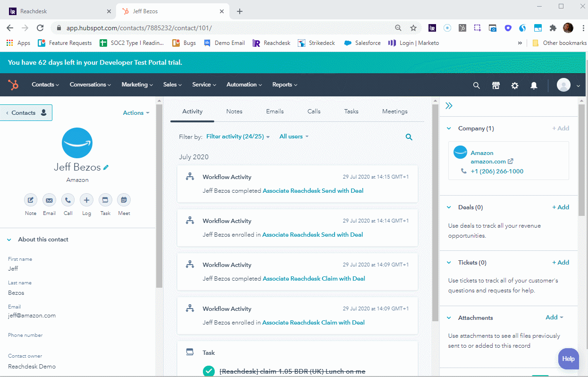Screen dimensions: 588x377
Task: Open the Sales navigation menu
Action: point(173,85)
